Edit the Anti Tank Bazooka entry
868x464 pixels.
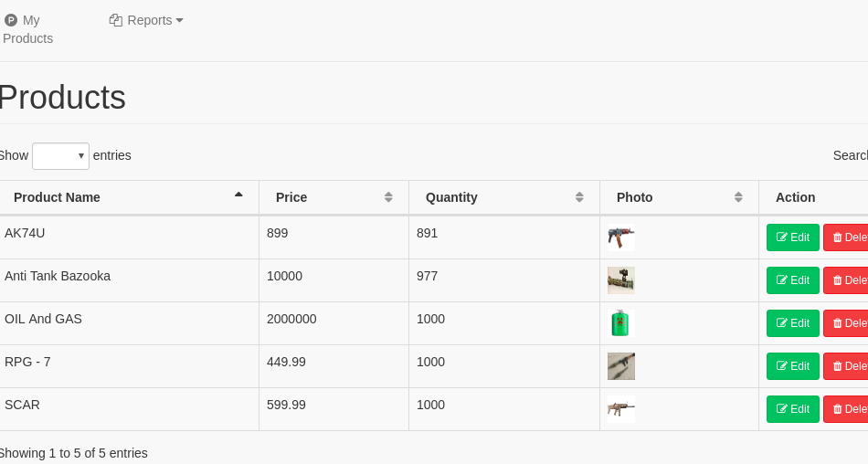[792, 280]
